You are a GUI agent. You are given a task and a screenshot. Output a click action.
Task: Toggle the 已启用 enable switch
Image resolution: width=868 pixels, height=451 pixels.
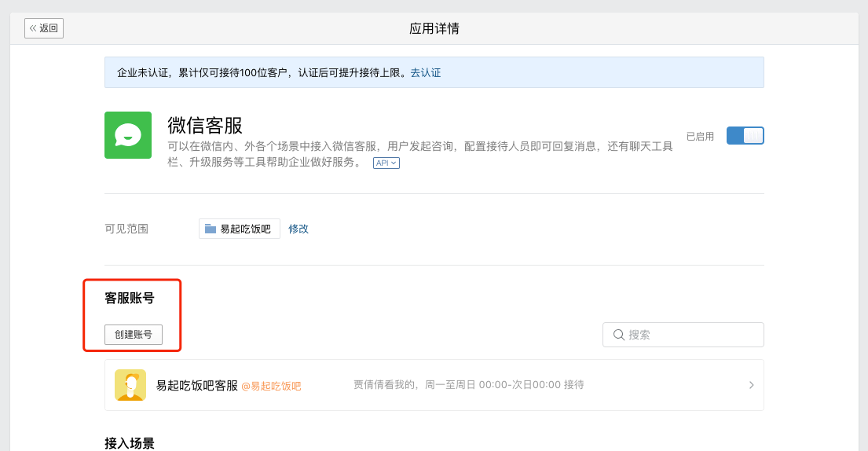point(745,136)
